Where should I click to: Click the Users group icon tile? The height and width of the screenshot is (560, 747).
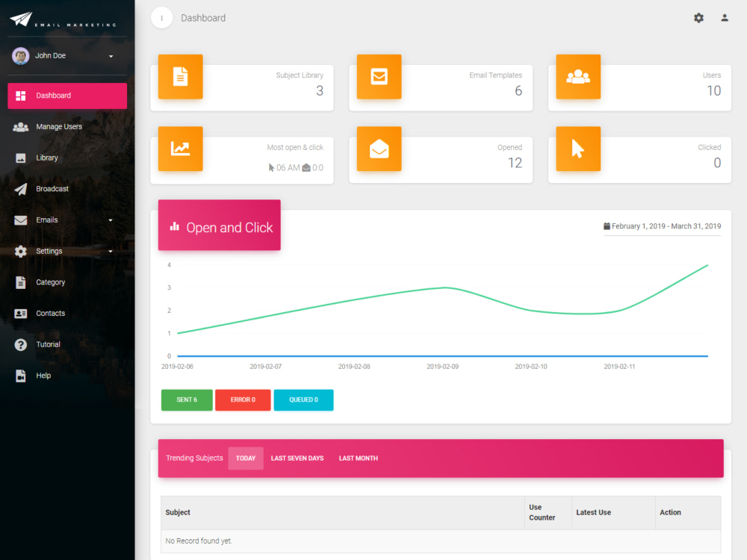click(x=578, y=77)
